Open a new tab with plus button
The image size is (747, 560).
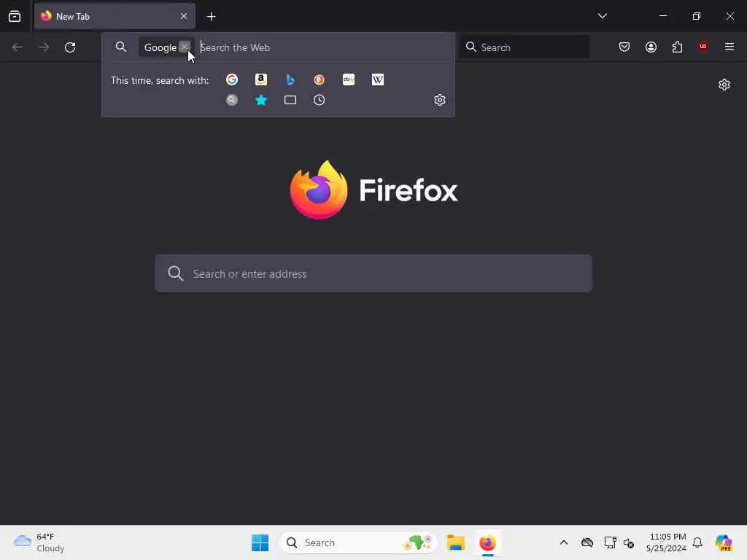211,17
